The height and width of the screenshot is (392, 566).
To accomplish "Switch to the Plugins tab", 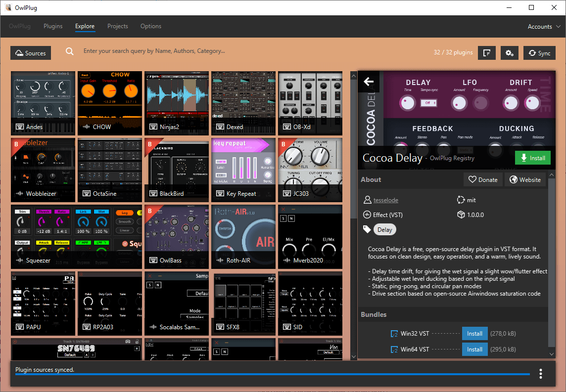I will [53, 26].
